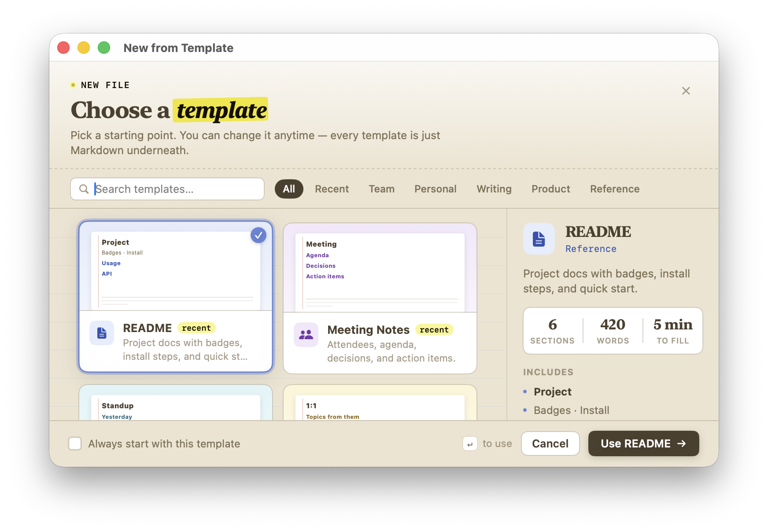Show Personal templates tab
The image size is (768, 532).
pyautogui.click(x=435, y=189)
